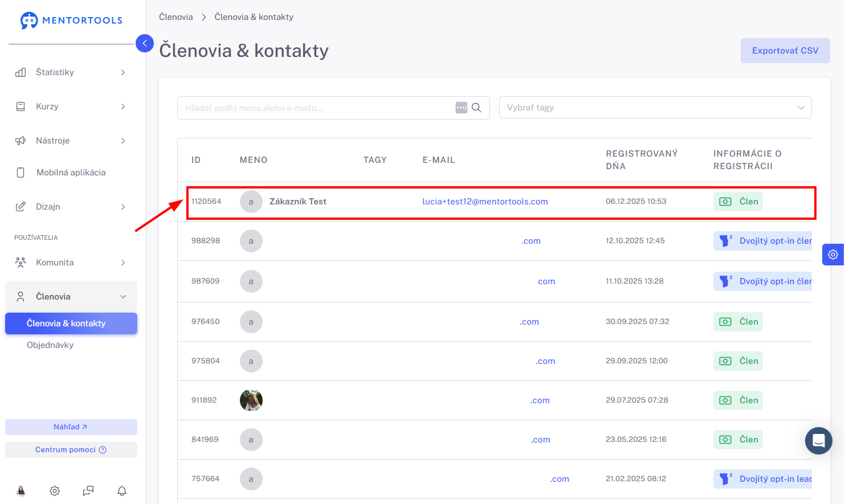Image resolution: width=845 pixels, height=504 pixels.
Task: Open notifications bell in sidebar footer
Action: pos(122,491)
